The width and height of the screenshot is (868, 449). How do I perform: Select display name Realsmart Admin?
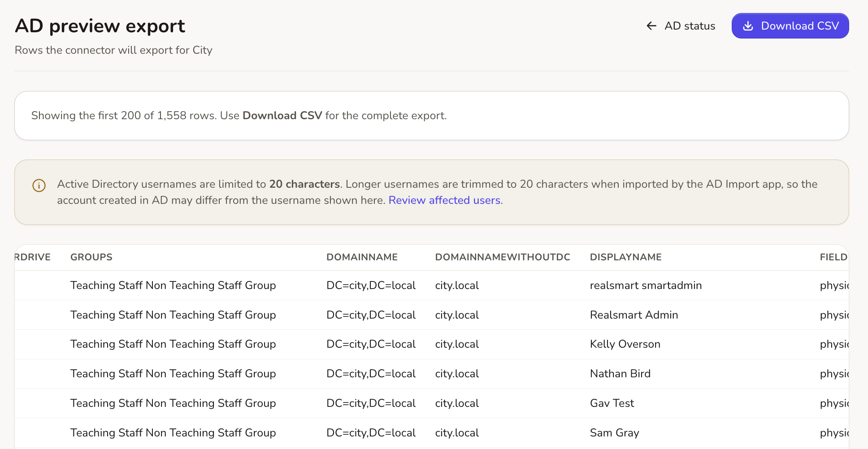(x=634, y=315)
